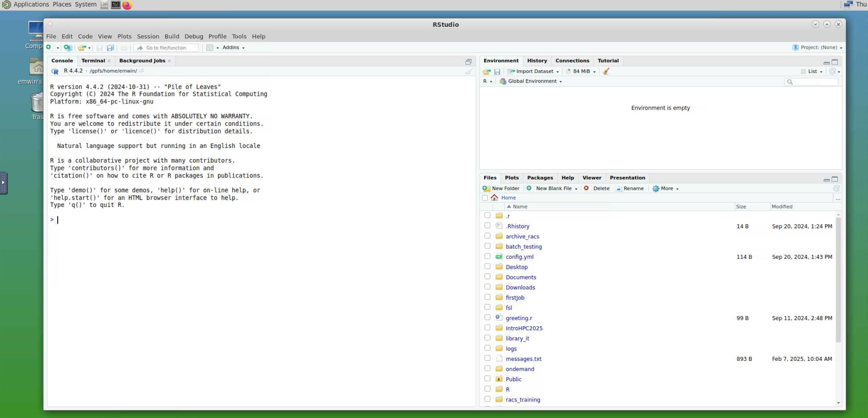Screen dimensions: 868x418
Task: Tick the config.yml checkbox
Action: click(x=487, y=256)
